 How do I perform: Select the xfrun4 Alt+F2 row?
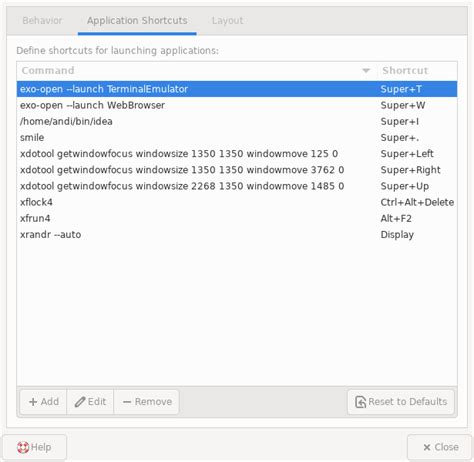[x=237, y=218]
